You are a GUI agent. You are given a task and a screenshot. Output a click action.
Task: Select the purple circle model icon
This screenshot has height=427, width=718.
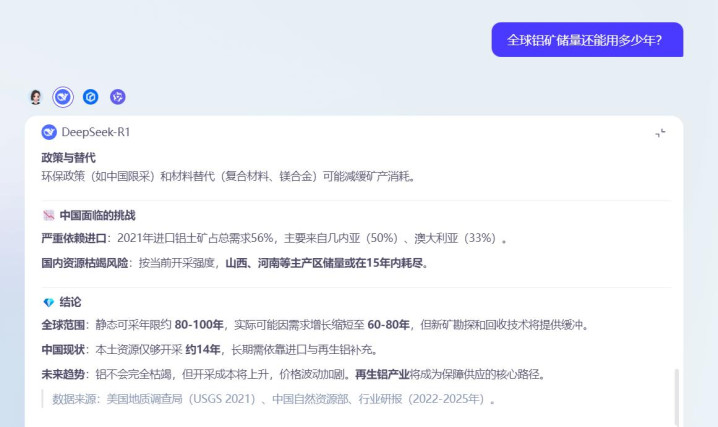point(118,97)
